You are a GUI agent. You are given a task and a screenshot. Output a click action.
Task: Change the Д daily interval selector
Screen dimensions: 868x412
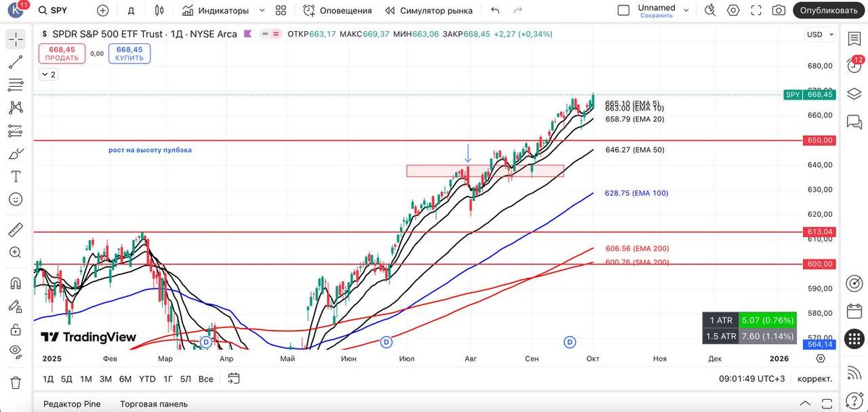click(x=131, y=10)
